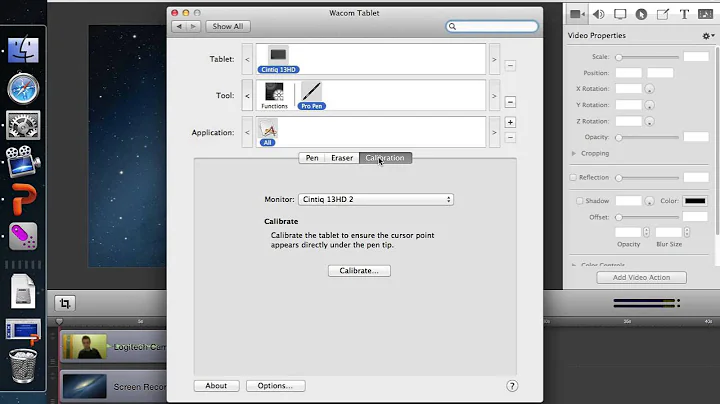The width and height of the screenshot is (720, 404).
Task: Click the X Rotation dial
Action: pos(649,89)
